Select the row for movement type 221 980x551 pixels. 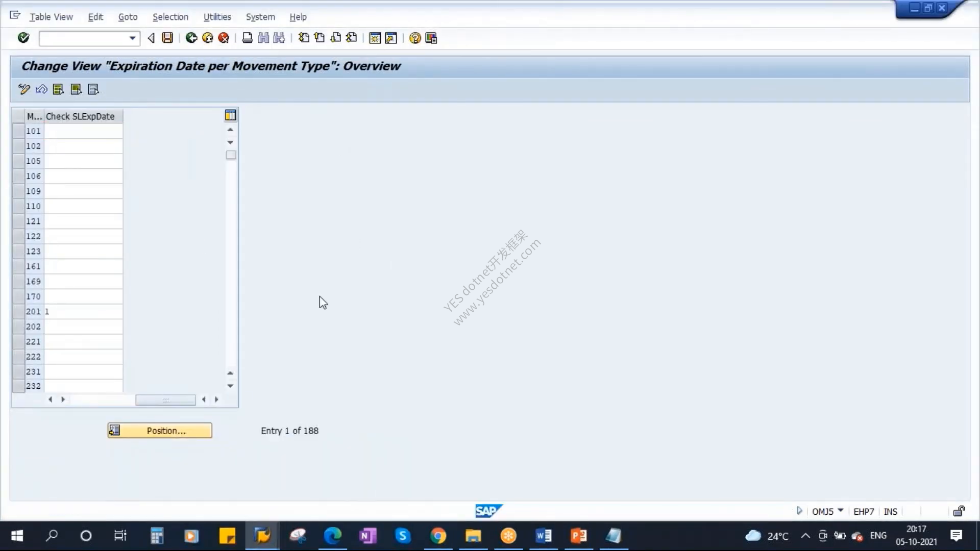[18, 341]
